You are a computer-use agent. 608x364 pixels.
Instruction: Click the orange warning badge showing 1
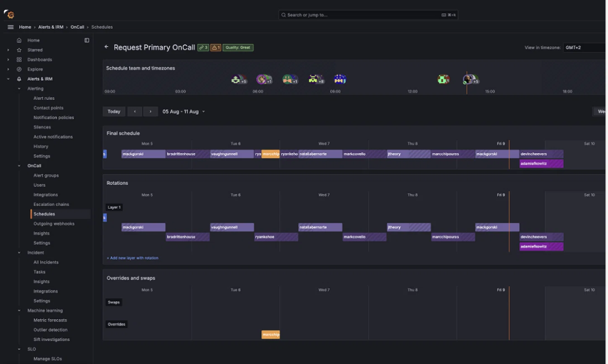216,47
